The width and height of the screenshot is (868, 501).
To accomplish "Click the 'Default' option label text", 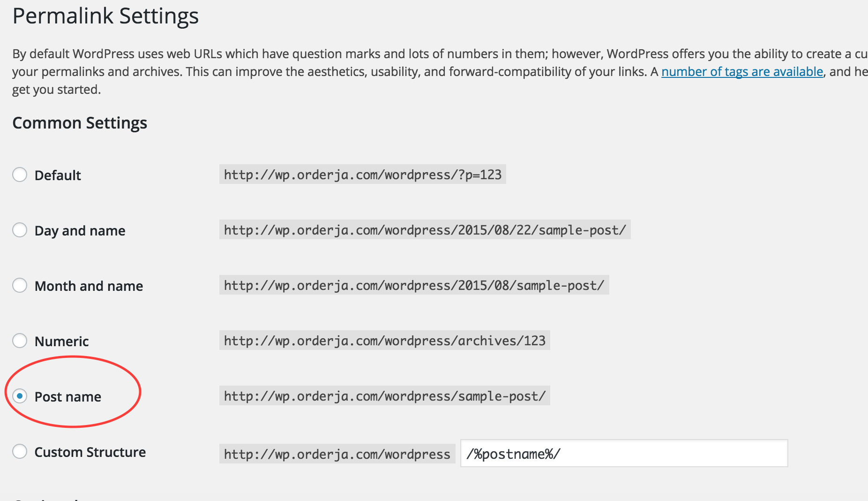I will tap(58, 175).
